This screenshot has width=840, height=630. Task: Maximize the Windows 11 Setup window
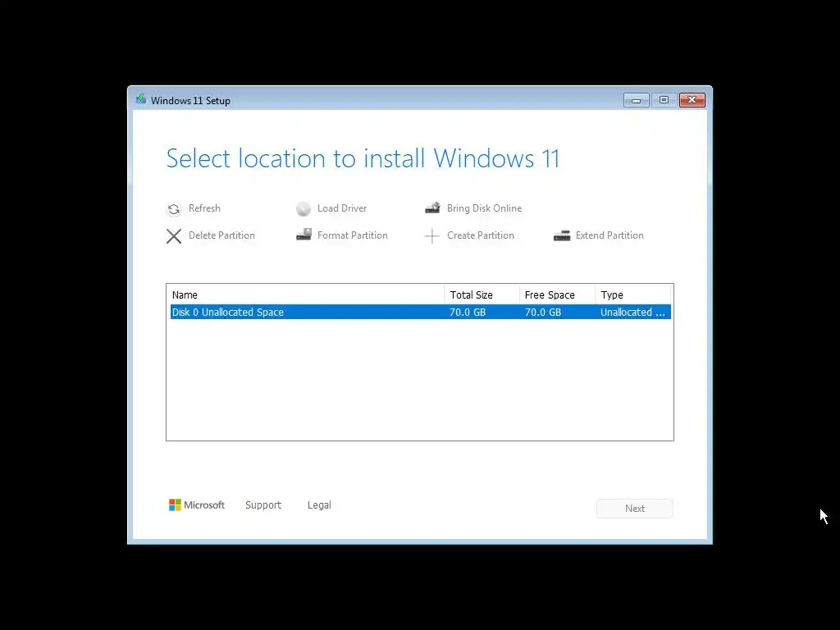664,100
